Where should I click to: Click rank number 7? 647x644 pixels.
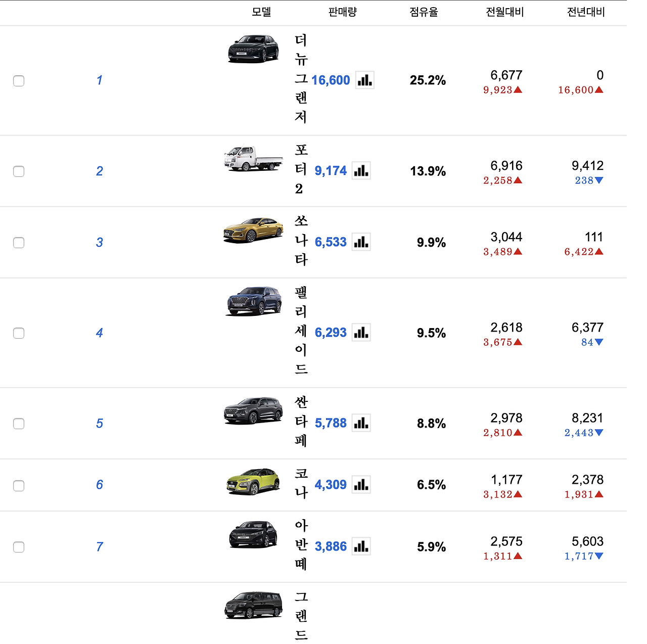99,546
